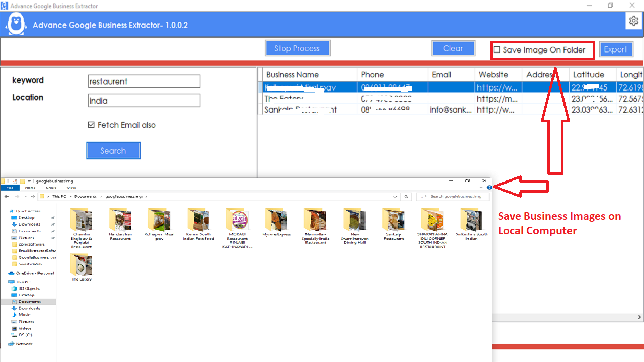This screenshot has width=644, height=362.
Task: Go up one folder level in Explorer
Action: tap(33, 196)
